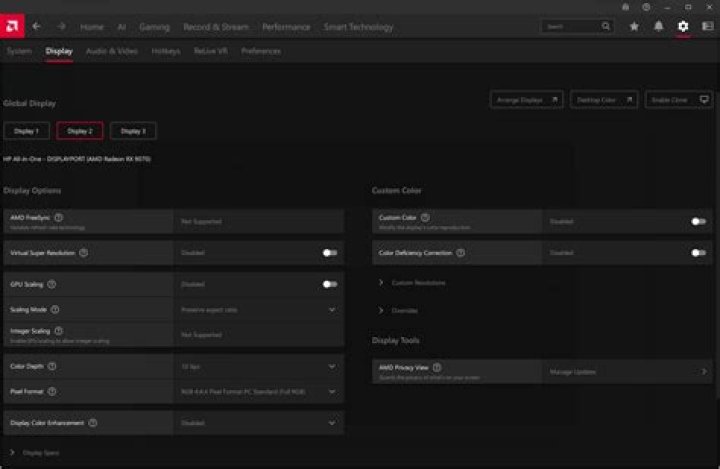Click Desktop Color button

(604, 100)
